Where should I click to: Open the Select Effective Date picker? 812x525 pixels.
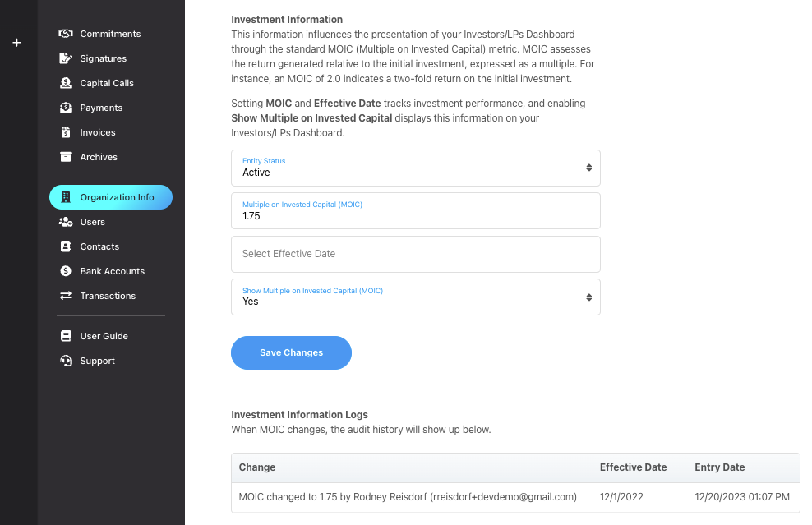[x=415, y=254]
